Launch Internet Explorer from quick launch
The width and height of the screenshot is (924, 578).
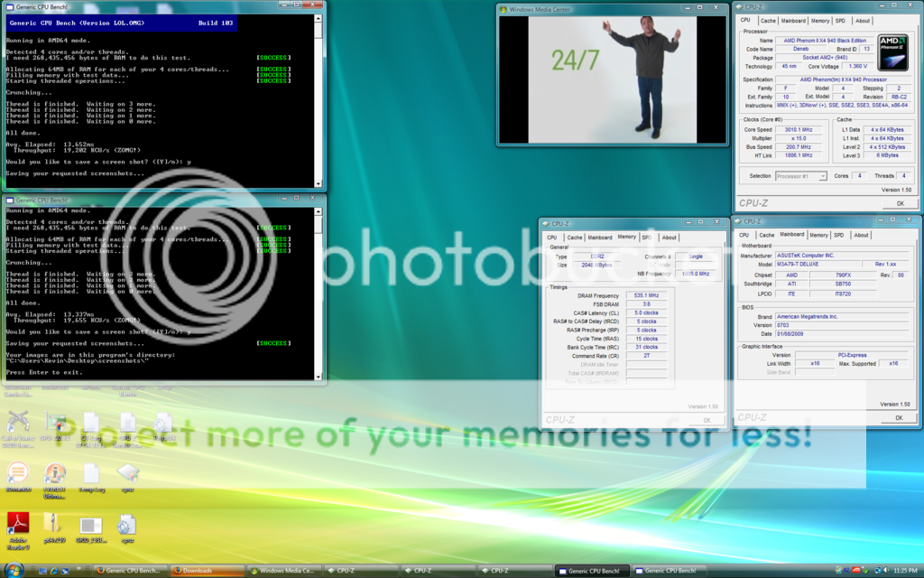pyautogui.click(x=53, y=571)
